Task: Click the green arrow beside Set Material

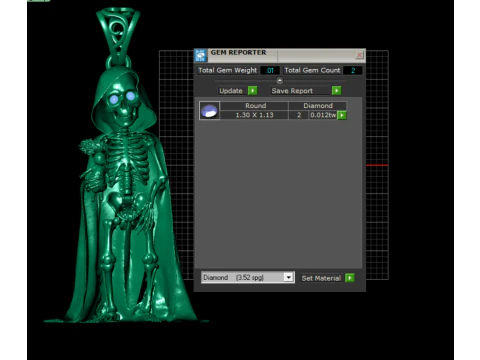Action: click(350, 278)
